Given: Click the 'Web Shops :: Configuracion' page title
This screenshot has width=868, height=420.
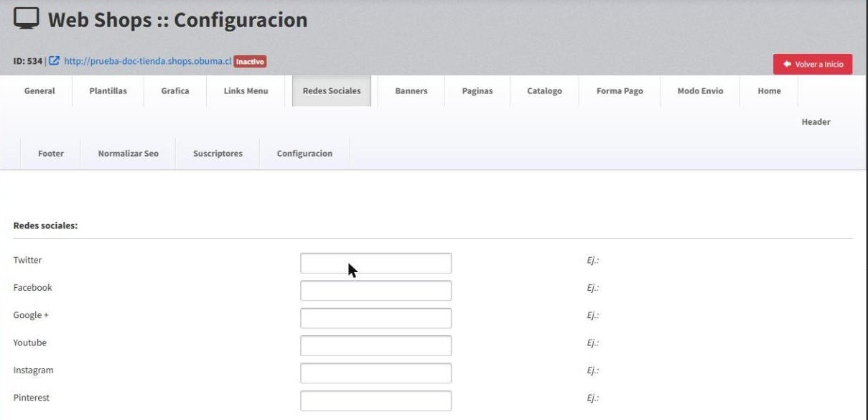Looking at the screenshot, I should tap(177, 20).
